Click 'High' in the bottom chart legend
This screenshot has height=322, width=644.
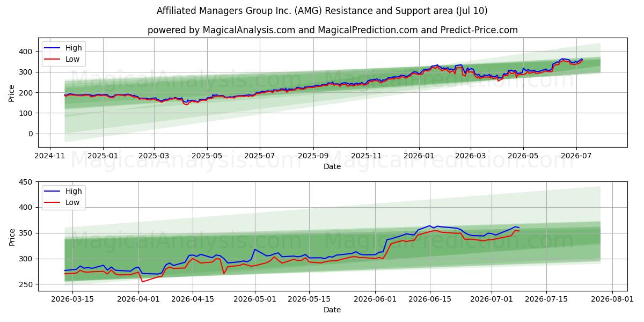(74, 192)
